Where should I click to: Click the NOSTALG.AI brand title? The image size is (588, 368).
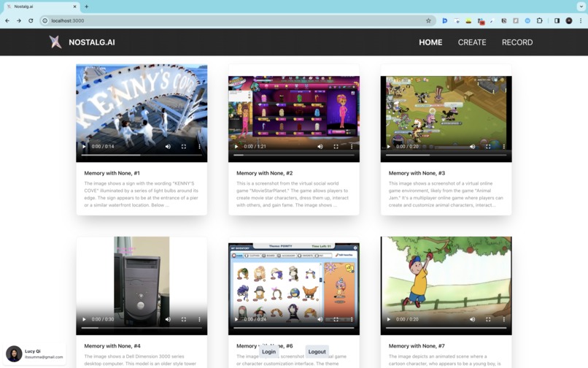(x=92, y=42)
